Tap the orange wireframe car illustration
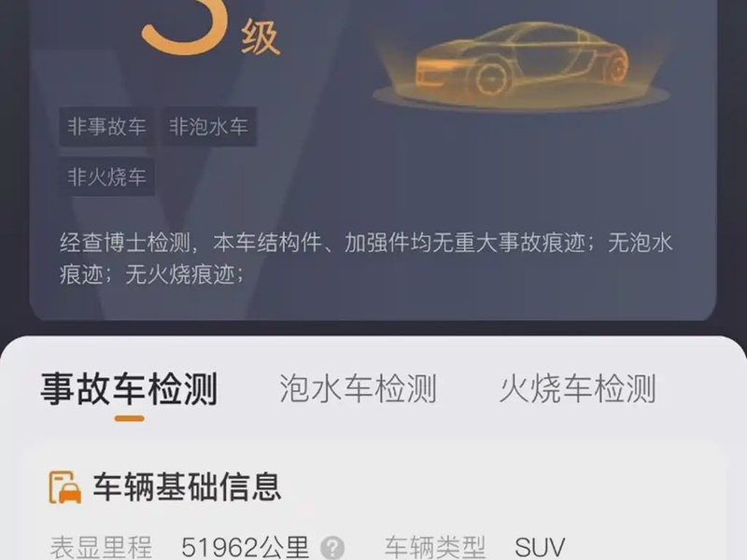This screenshot has height=560, width=747. tap(522, 57)
